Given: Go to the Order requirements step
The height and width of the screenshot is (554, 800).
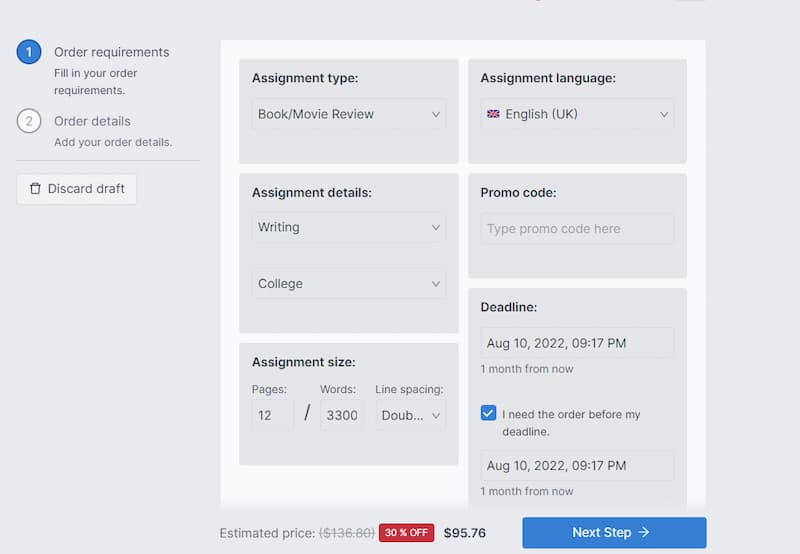Looking at the screenshot, I should (x=111, y=52).
